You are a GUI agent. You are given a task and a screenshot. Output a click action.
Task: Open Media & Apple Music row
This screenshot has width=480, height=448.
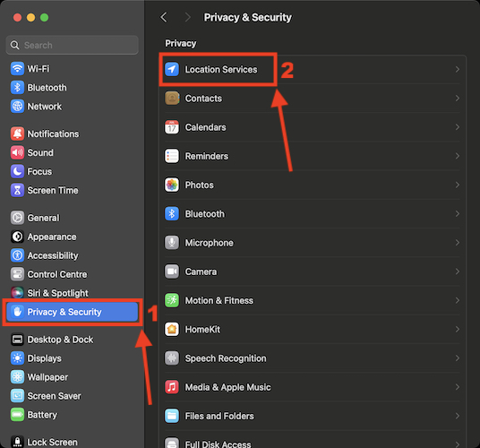point(313,387)
